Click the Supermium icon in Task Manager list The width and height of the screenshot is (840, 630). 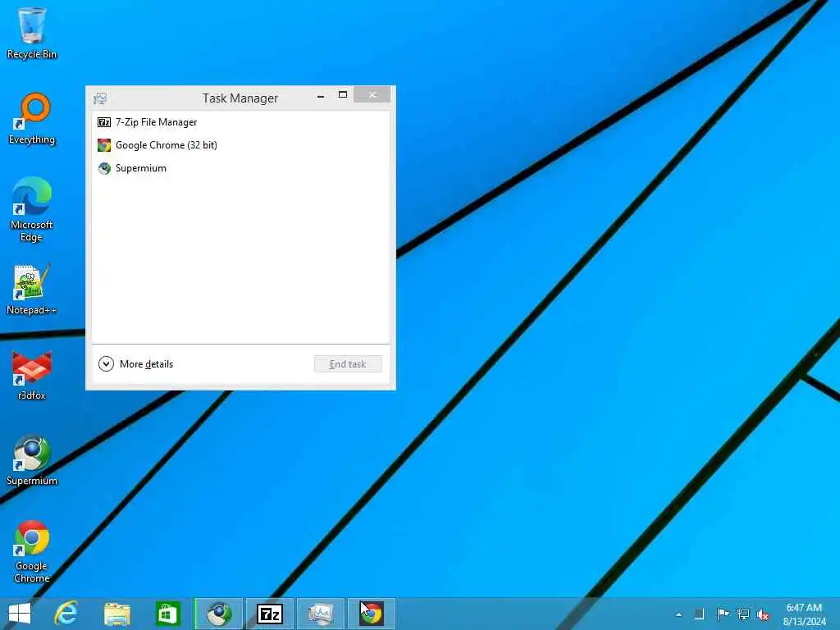[104, 168]
